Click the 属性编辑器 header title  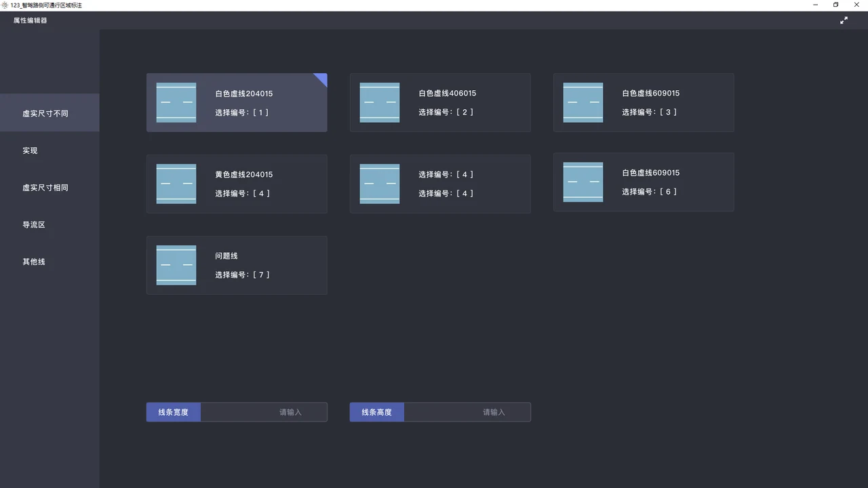31,20
